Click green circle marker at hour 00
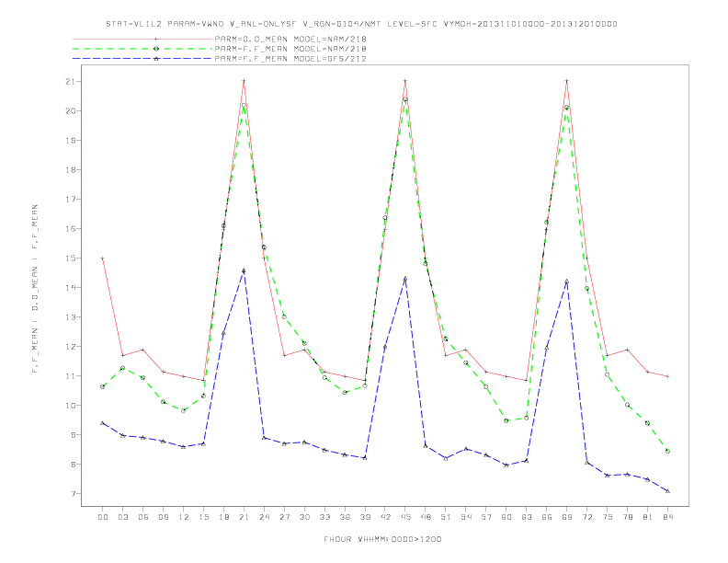728x563 pixels. click(x=103, y=387)
